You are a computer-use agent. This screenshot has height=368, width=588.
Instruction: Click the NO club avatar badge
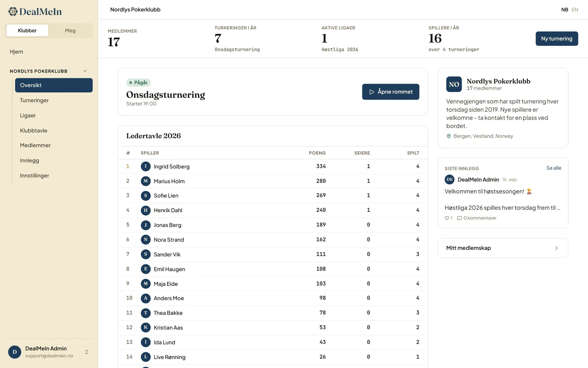454,84
